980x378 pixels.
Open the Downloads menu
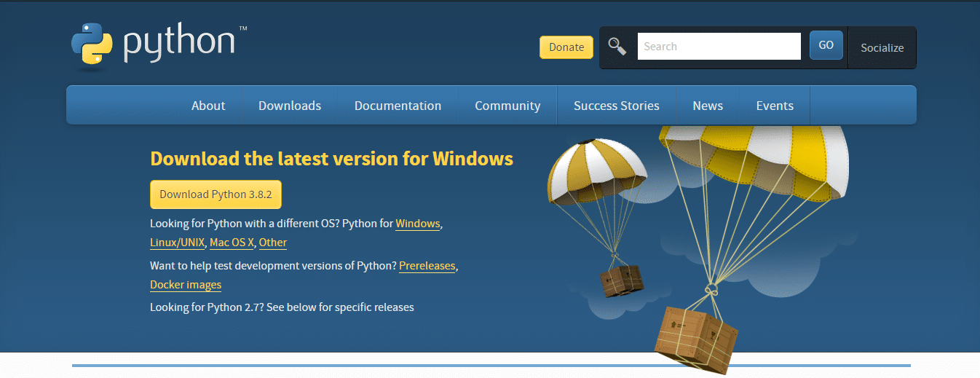[x=290, y=106]
